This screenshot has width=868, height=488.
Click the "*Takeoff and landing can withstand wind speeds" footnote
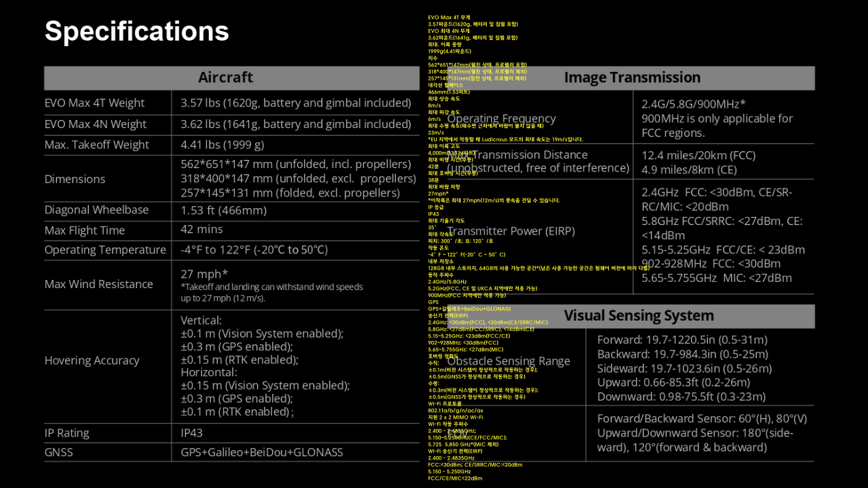click(x=272, y=287)
